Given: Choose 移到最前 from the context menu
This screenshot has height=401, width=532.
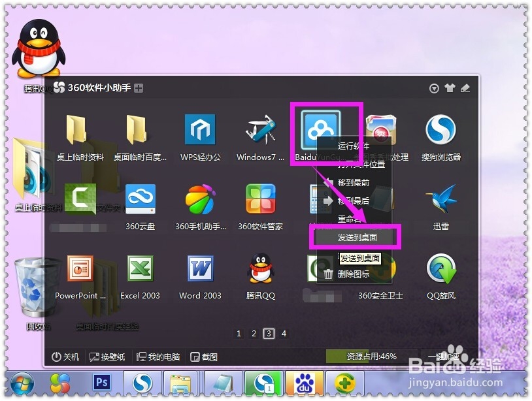Looking at the screenshot, I should pos(354,183).
